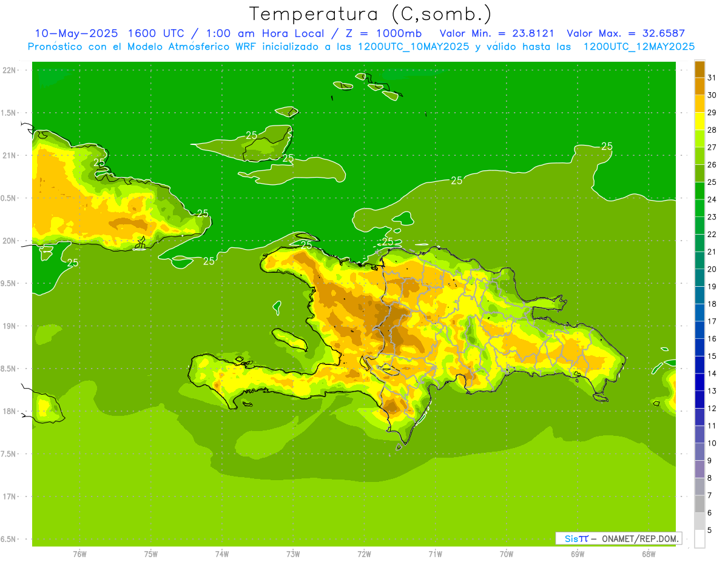Click the "1200UTC_12MAY2025" valid-until time
Screen dimensions: 728x562
(x=639, y=47)
